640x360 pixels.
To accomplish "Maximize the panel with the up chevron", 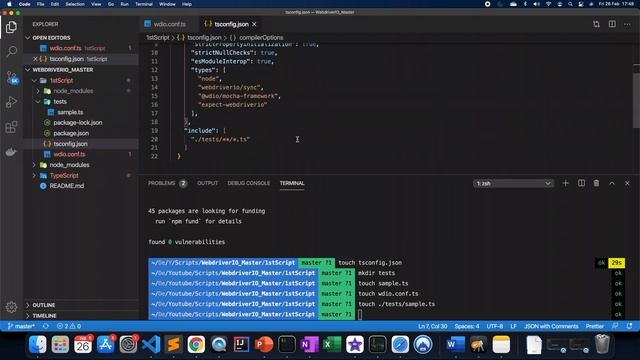I will 612,183.
